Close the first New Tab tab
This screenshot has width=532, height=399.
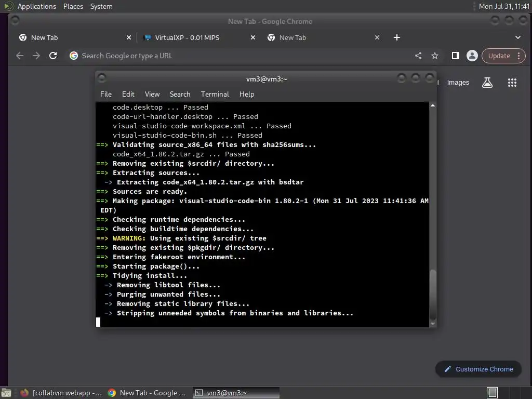(129, 37)
